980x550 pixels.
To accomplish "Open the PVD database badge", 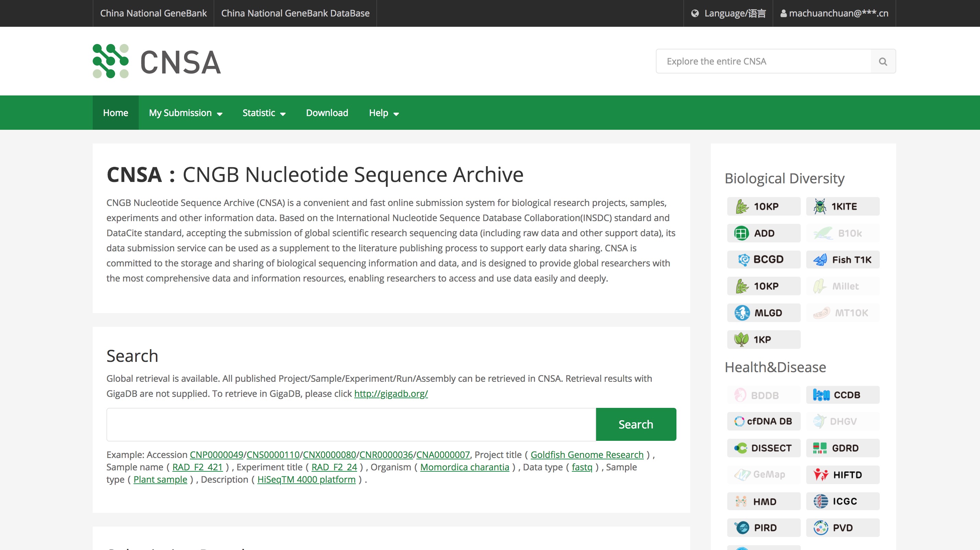I will coord(843,528).
